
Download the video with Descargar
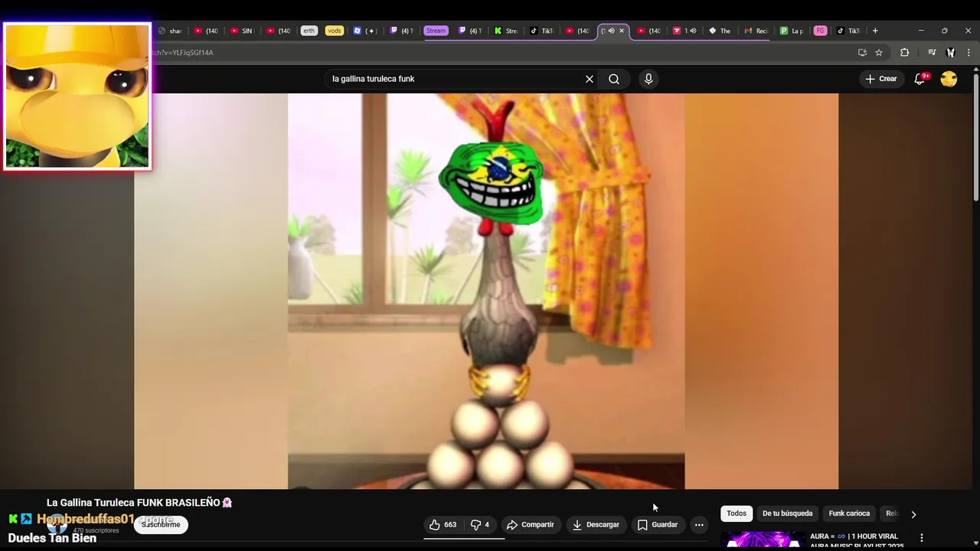596,525
